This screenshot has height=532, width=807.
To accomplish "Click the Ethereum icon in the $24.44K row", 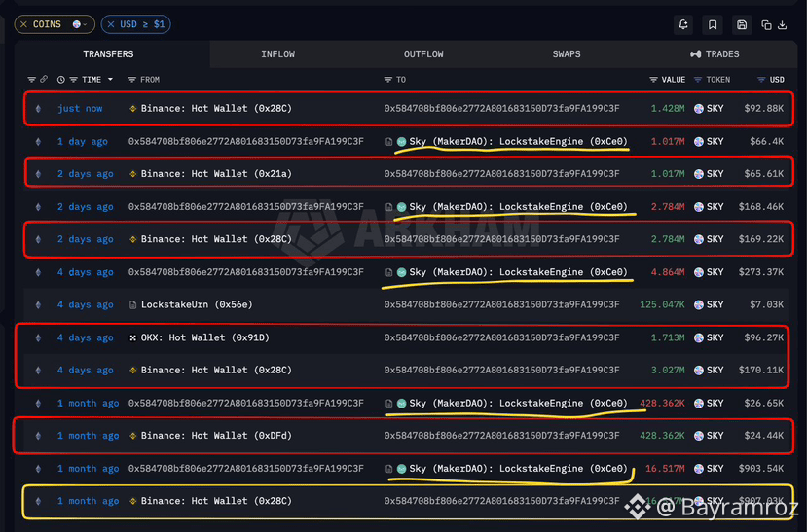I will pyautogui.click(x=38, y=436).
